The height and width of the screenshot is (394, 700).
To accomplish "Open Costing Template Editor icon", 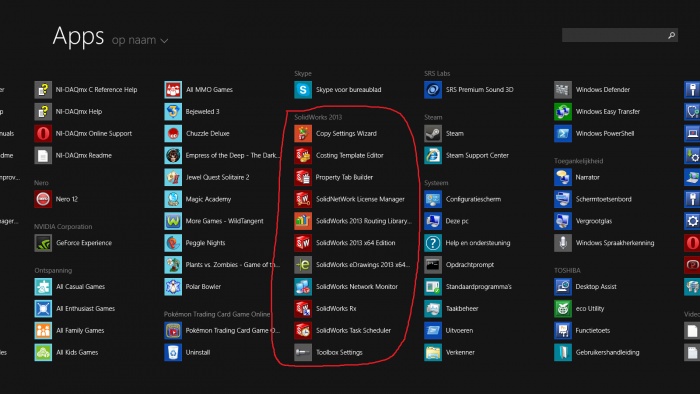I will click(x=303, y=155).
